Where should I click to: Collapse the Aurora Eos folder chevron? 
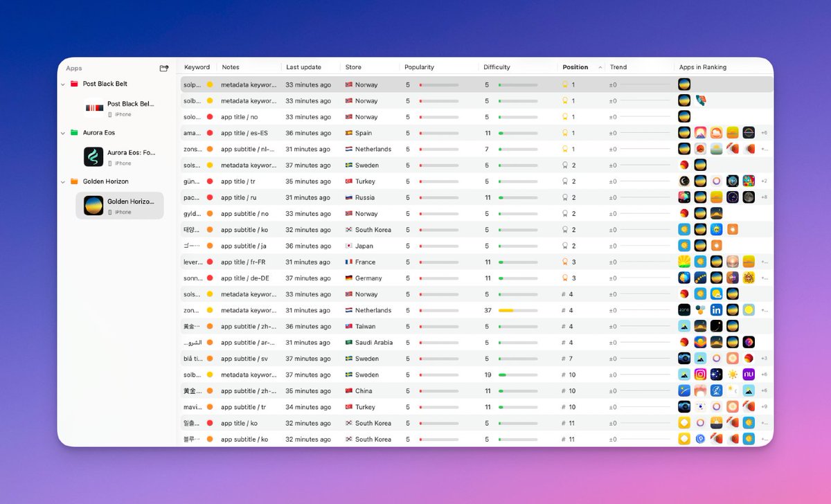click(62, 132)
